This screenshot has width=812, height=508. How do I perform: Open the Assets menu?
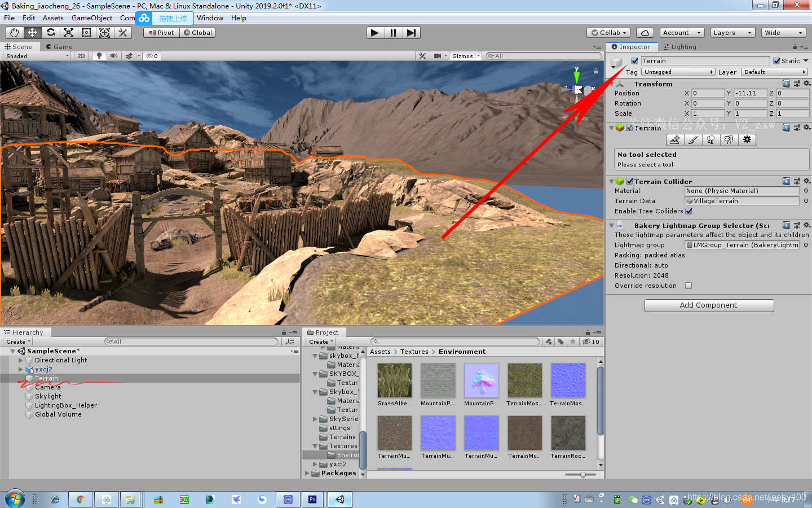(53, 18)
